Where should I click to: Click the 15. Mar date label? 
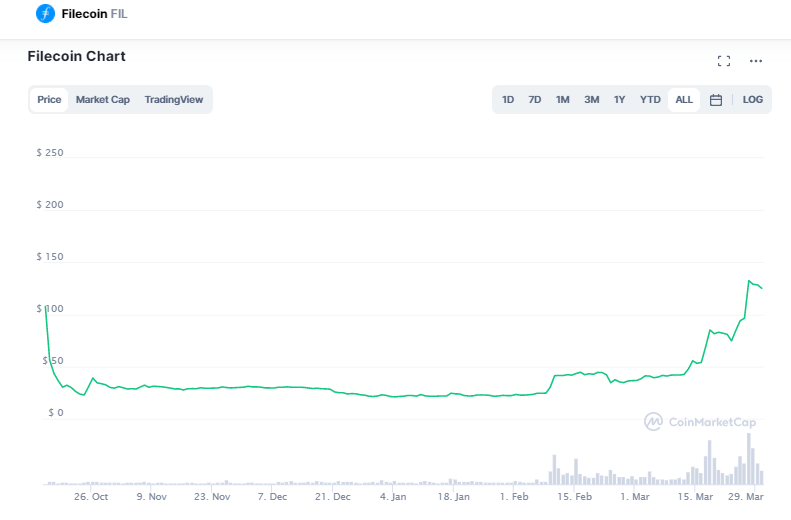(x=695, y=496)
